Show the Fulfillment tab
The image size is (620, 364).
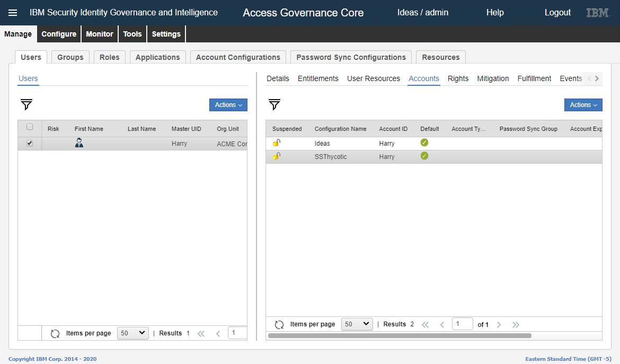(x=534, y=78)
